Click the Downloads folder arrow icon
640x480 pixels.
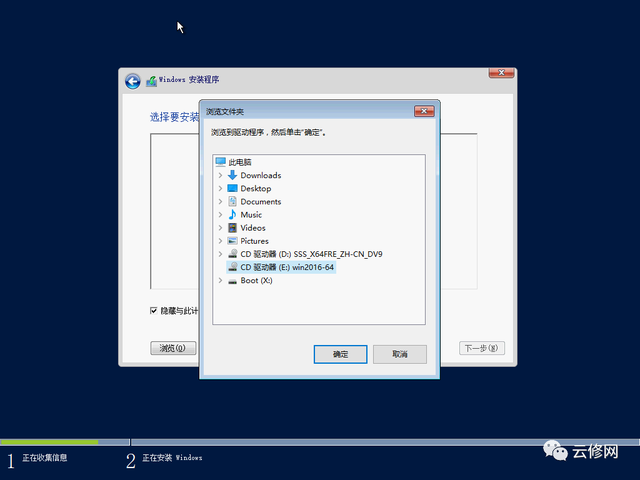pos(232,175)
